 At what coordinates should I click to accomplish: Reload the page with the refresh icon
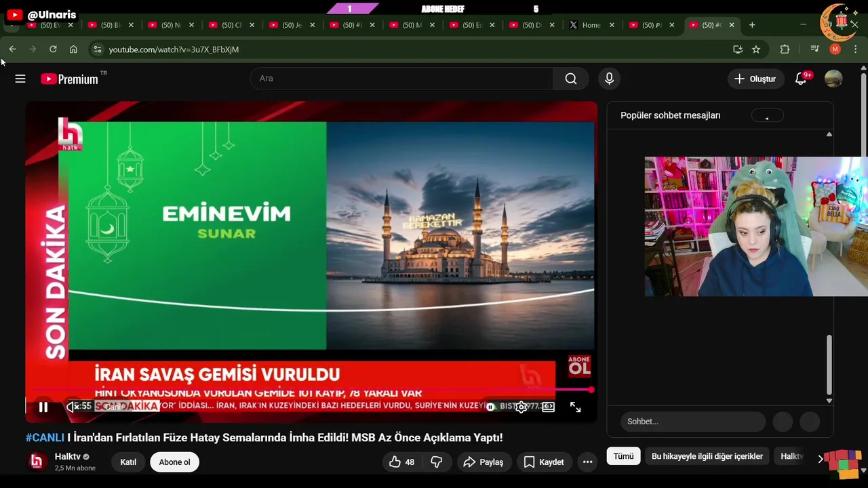click(53, 49)
